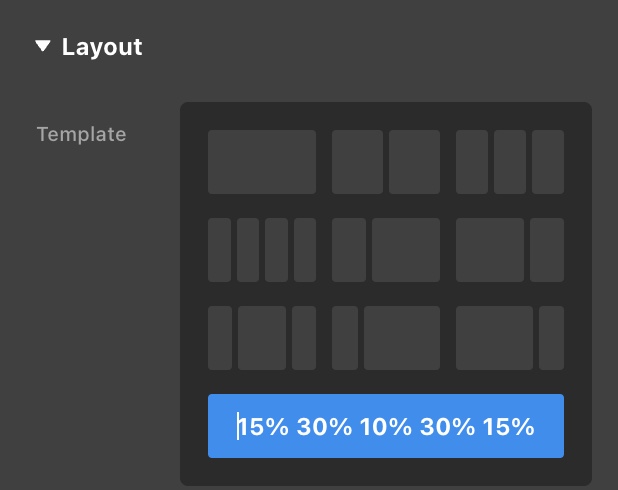Click the Layout section heading
This screenshot has height=490, width=618.
[102, 47]
